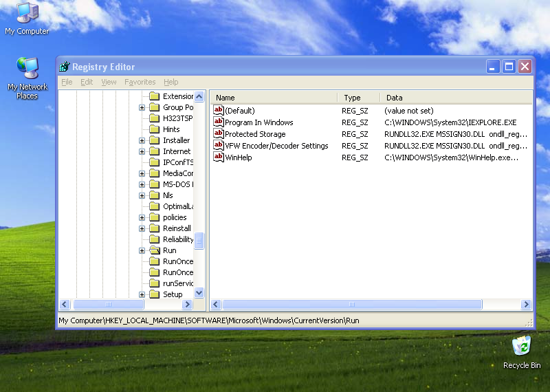This screenshot has height=392, width=550.
Task: Click the Hints folder icon
Action: tap(154, 129)
